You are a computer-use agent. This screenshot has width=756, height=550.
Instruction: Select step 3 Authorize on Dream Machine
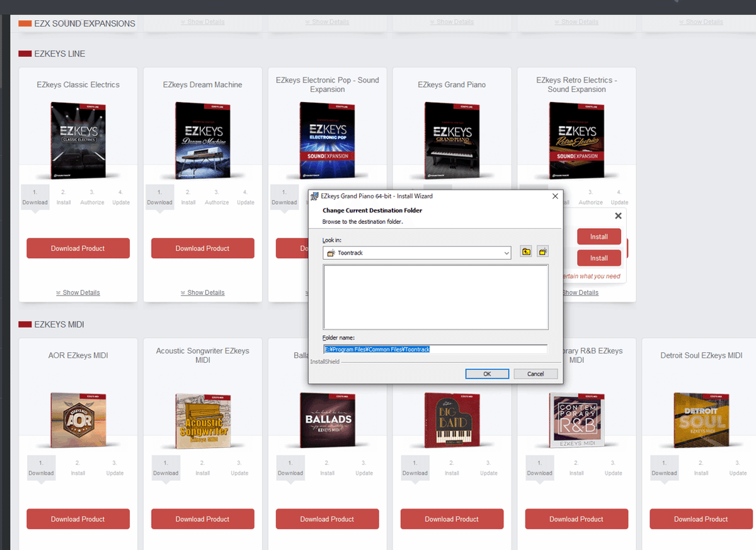click(217, 197)
